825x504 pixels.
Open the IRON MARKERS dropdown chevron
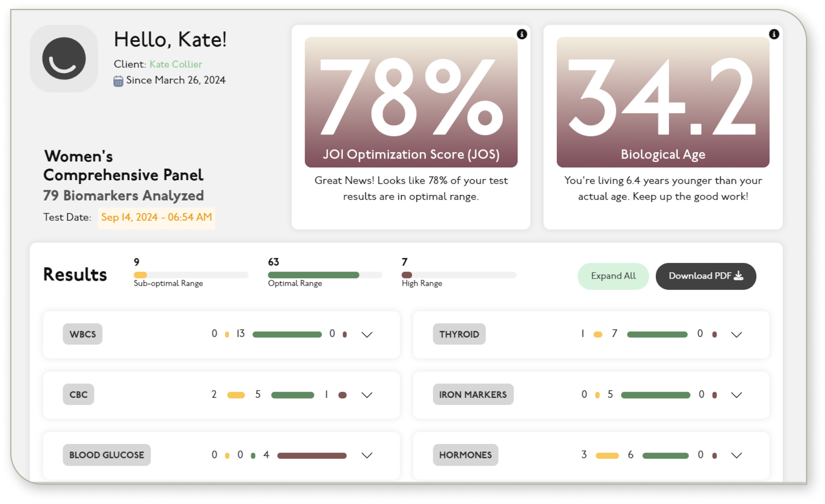736,395
